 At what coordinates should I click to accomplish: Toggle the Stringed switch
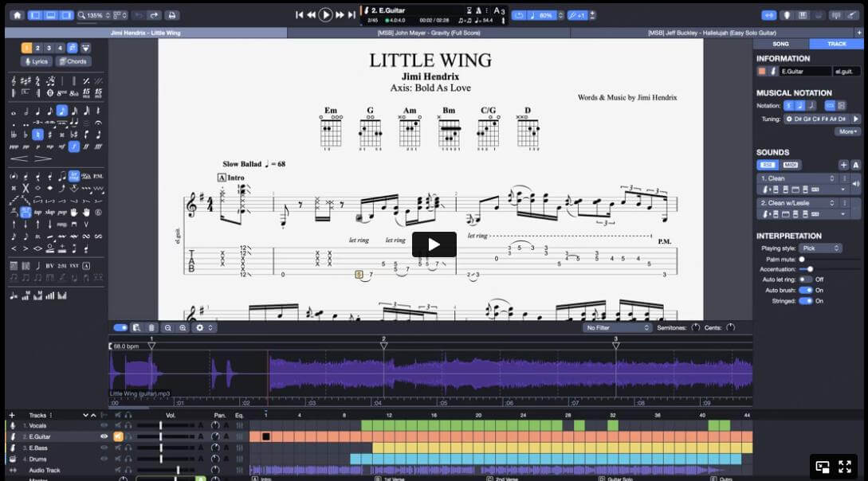(806, 301)
